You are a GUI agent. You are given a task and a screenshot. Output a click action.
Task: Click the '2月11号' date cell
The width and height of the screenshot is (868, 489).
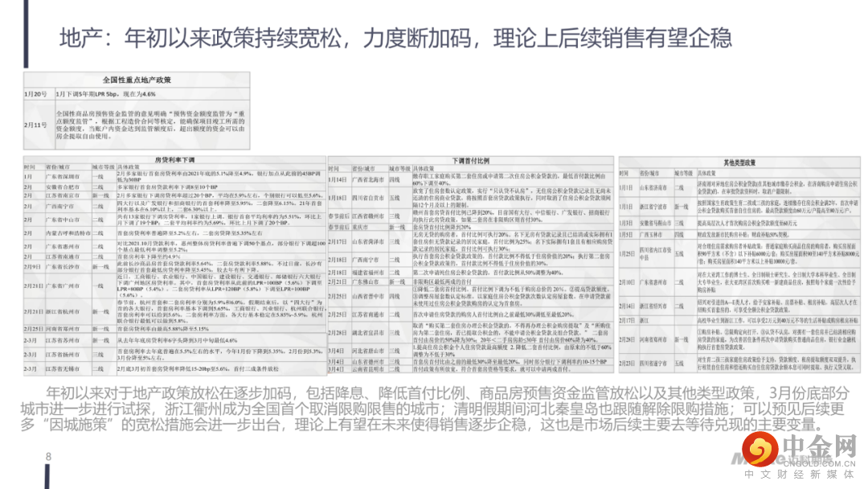pyautogui.click(x=35, y=125)
